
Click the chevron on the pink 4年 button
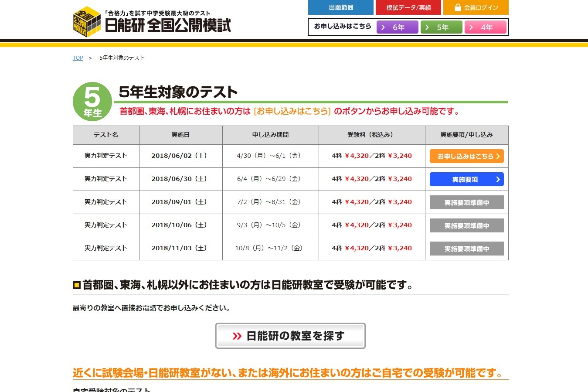(x=471, y=27)
